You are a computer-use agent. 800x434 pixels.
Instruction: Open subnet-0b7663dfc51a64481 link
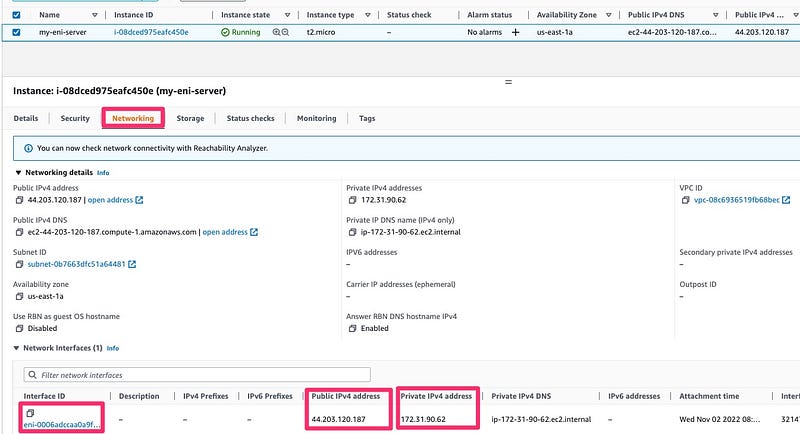click(x=77, y=264)
